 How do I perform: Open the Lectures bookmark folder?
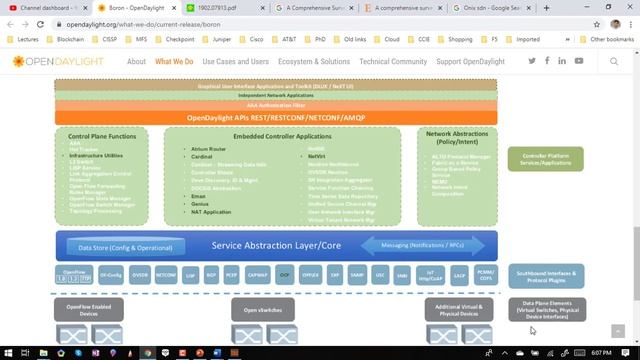coord(23,40)
